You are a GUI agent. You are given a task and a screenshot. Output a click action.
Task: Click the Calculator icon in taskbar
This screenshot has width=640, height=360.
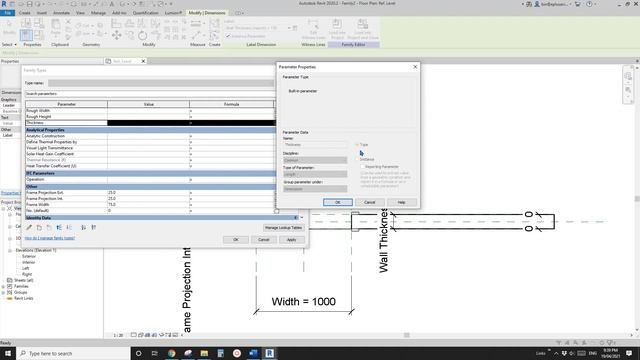coord(220,353)
